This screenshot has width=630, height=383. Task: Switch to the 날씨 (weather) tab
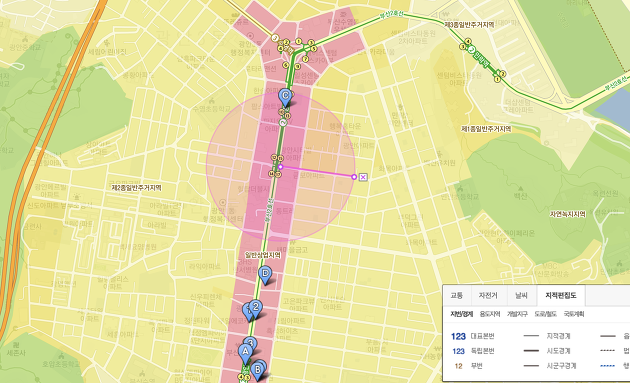pos(521,295)
